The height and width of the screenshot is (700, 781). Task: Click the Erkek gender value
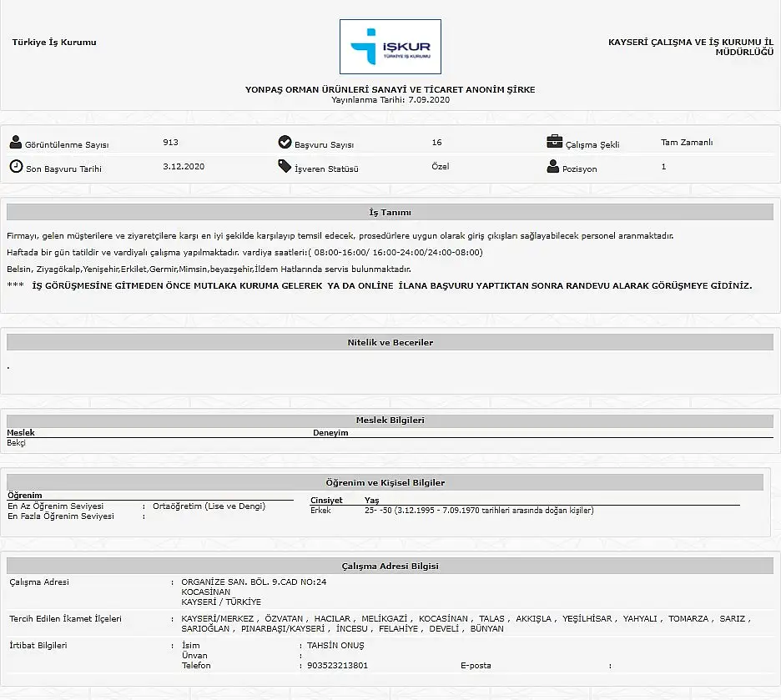coord(320,511)
